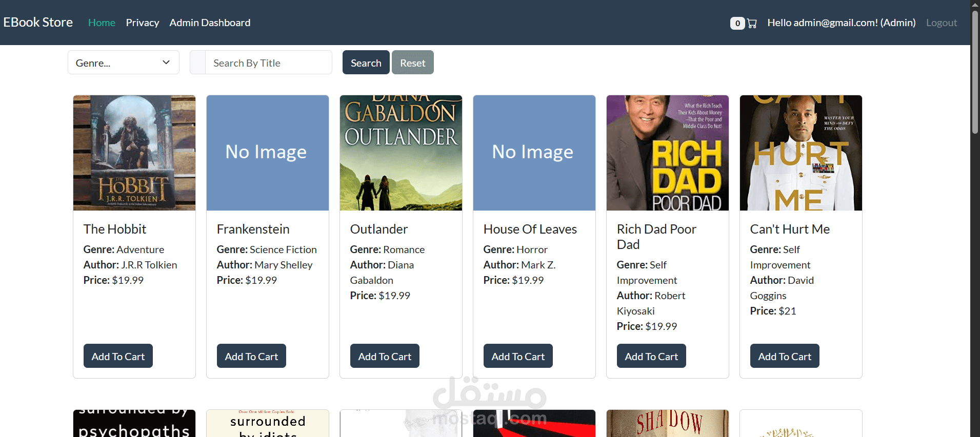Go to the Home nav link

point(102,23)
